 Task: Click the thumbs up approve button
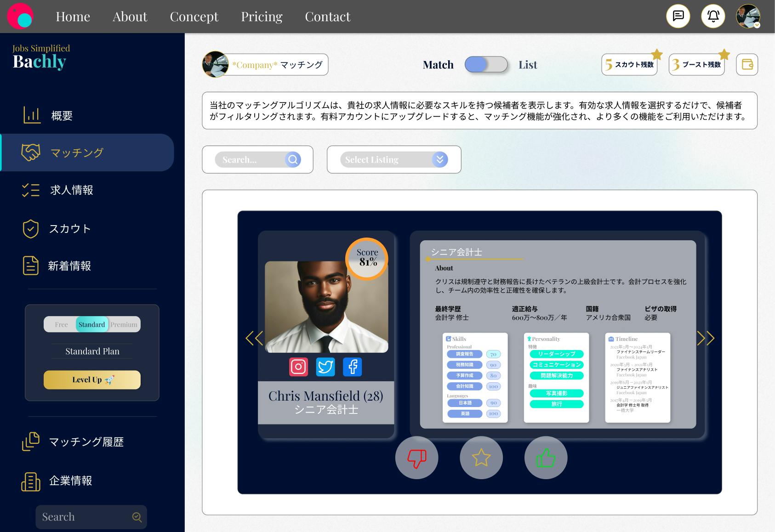pyautogui.click(x=546, y=458)
